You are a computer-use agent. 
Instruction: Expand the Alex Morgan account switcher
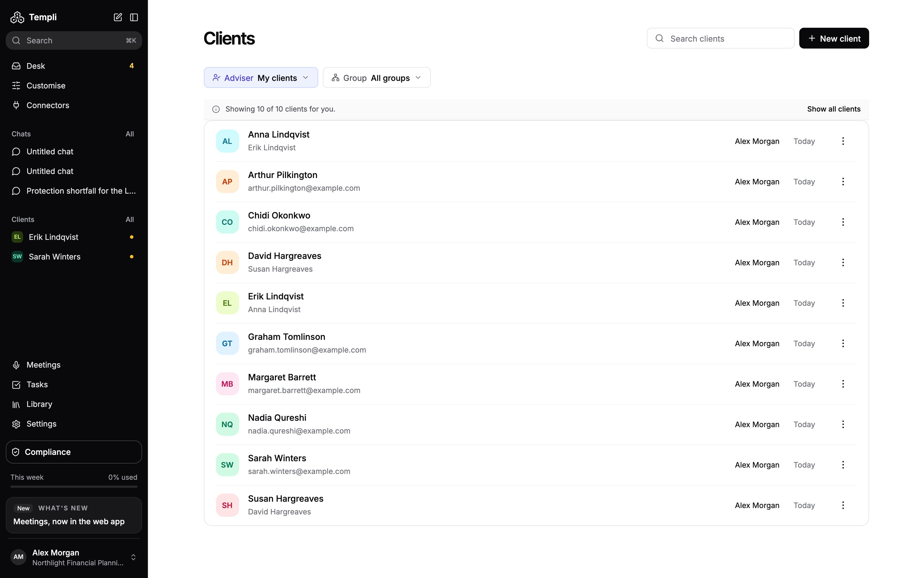(x=74, y=557)
